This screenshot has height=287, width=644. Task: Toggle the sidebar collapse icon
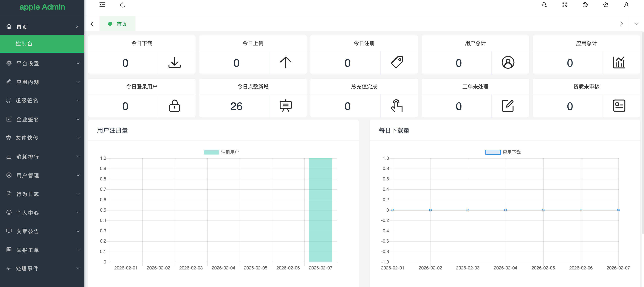click(102, 5)
